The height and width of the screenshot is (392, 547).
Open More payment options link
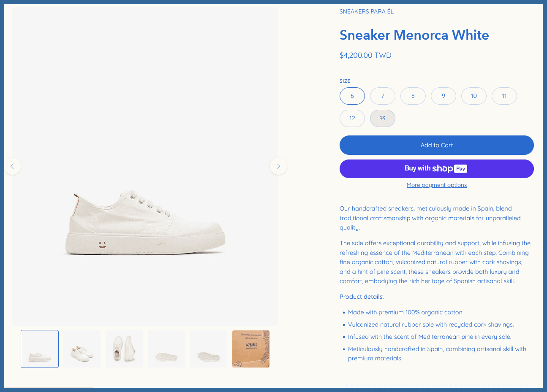(437, 185)
